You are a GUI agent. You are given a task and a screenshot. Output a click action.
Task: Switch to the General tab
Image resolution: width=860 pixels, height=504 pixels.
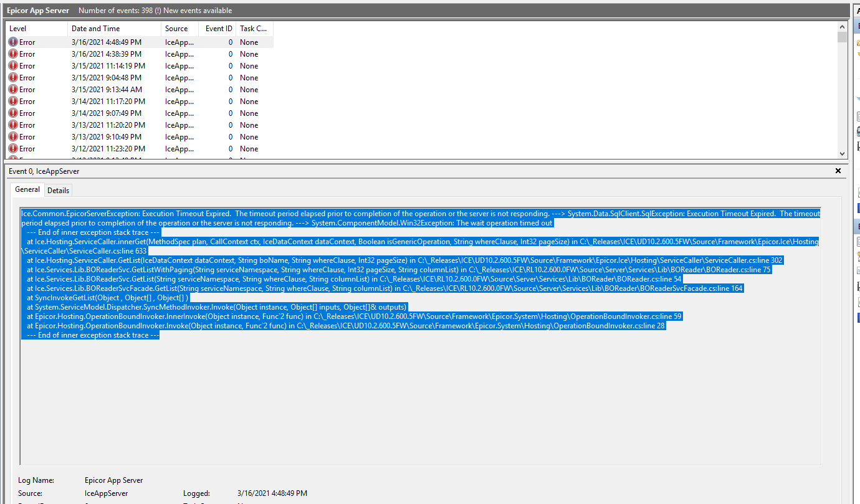point(27,189)
